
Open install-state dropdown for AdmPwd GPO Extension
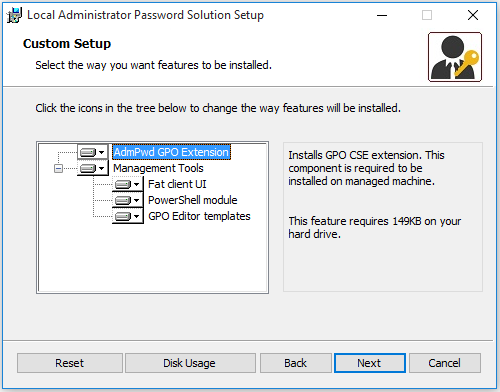tap(93, 152)
